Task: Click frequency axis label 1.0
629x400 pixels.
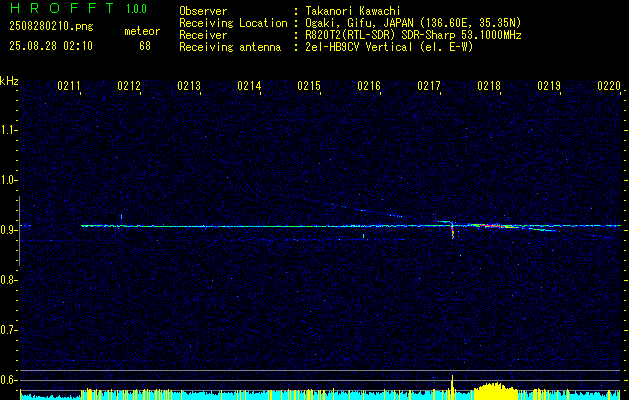Action: click(x=8, y=180)
